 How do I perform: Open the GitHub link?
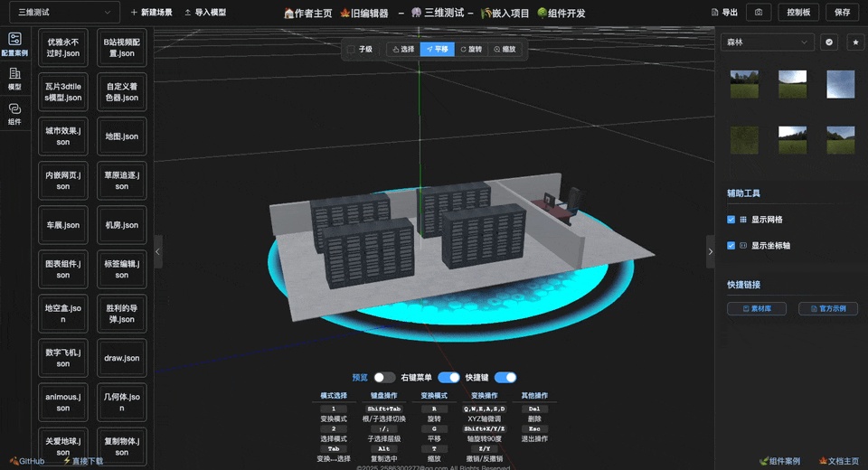point(27,461)
